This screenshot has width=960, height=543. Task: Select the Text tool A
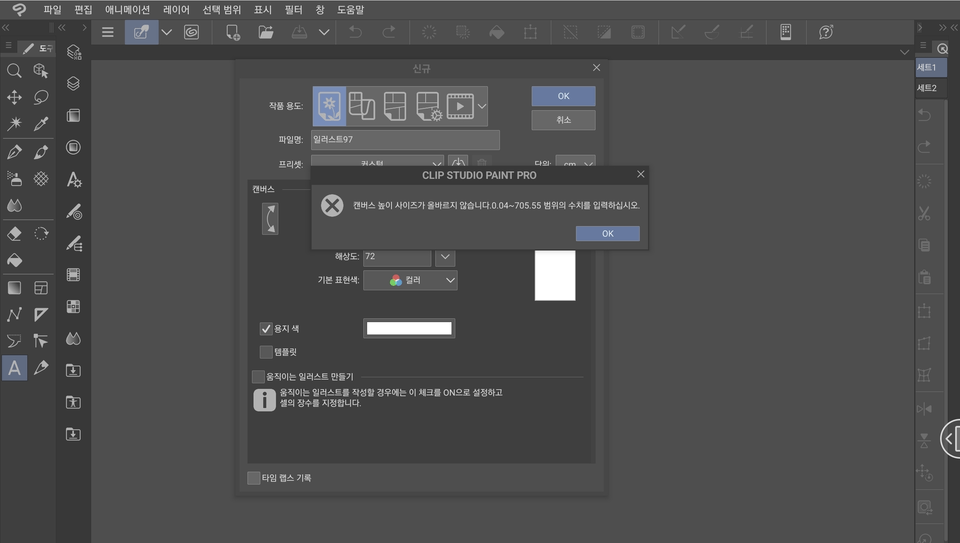tap(14, 368)
